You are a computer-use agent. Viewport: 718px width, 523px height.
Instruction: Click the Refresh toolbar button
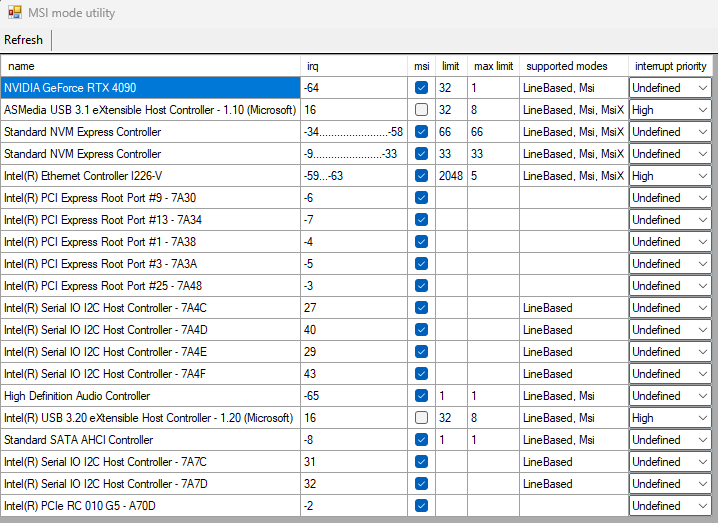(23, 40)
